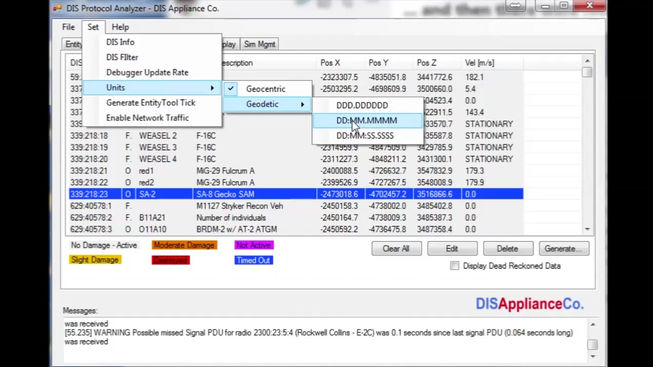This screenshot has height=367, width=653.
Task: Choose DD:MM.MMMM geodetic format
Action: click(367, 120)
